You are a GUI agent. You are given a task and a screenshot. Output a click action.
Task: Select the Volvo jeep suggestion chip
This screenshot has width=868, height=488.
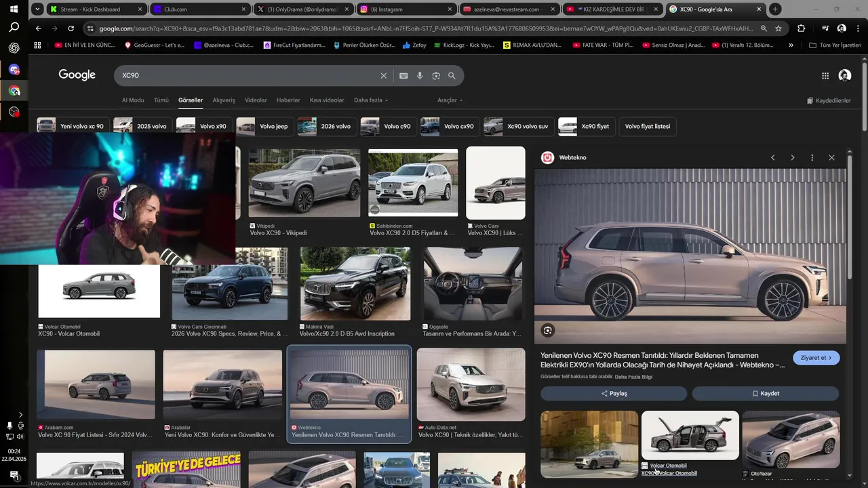[265, 126]
